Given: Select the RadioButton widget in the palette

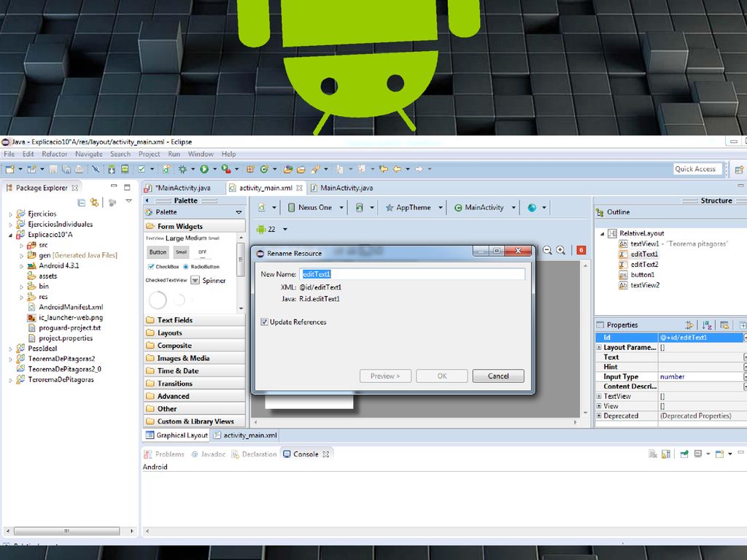Looking at the screenshot, I should pos(201,267).
